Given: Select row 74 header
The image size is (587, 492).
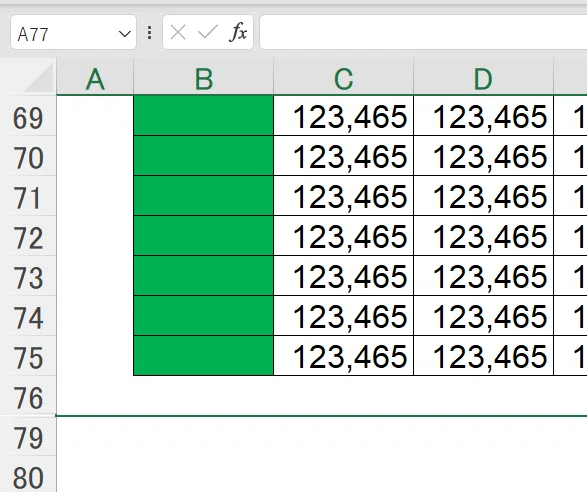Looking at the screenshot, I should coord(28,316).
